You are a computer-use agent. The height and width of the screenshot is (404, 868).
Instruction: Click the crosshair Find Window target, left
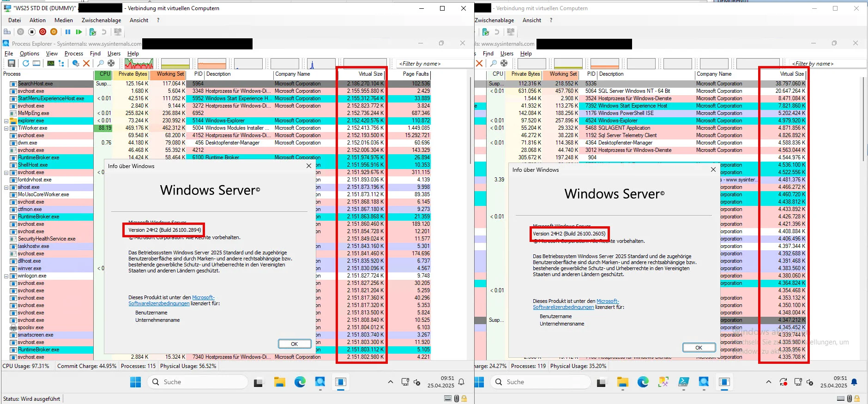111,63
